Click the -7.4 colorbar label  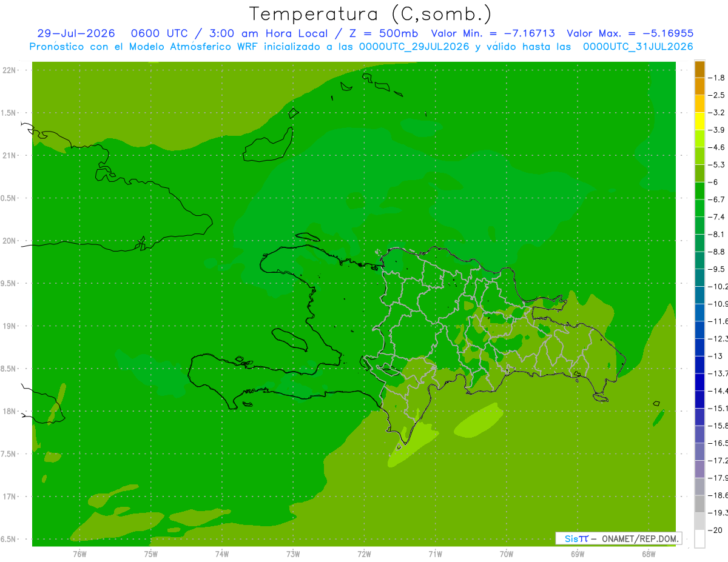pyautogui.click(x=716, y=217)
